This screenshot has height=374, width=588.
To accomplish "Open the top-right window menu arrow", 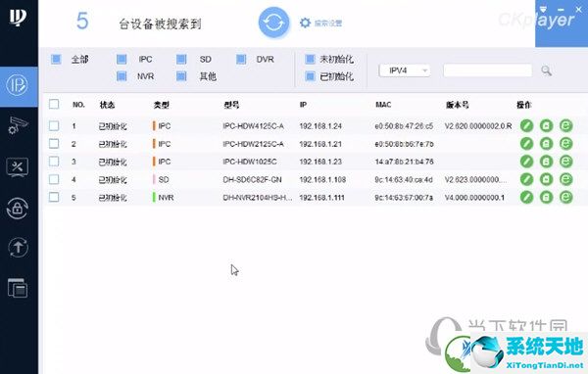I will coord(543,9).
